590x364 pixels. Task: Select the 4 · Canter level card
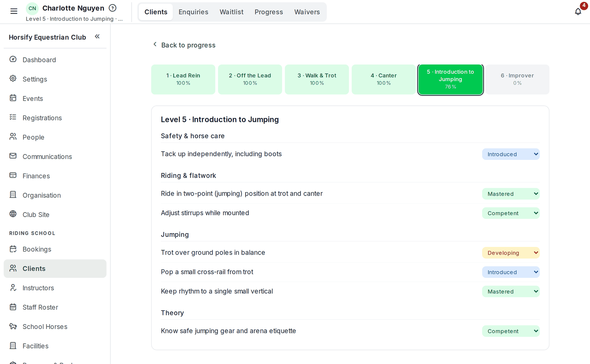383,79
